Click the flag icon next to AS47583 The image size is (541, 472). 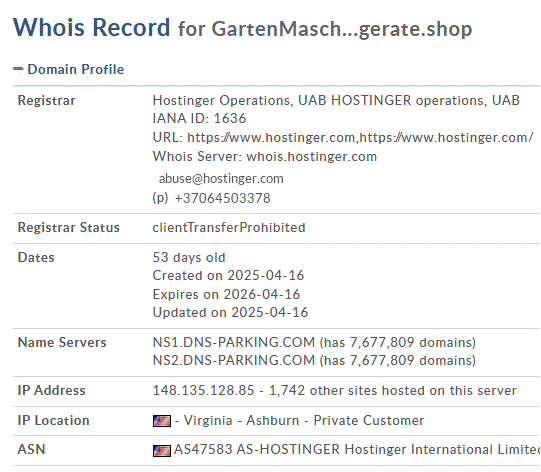(x=162, y=450)
